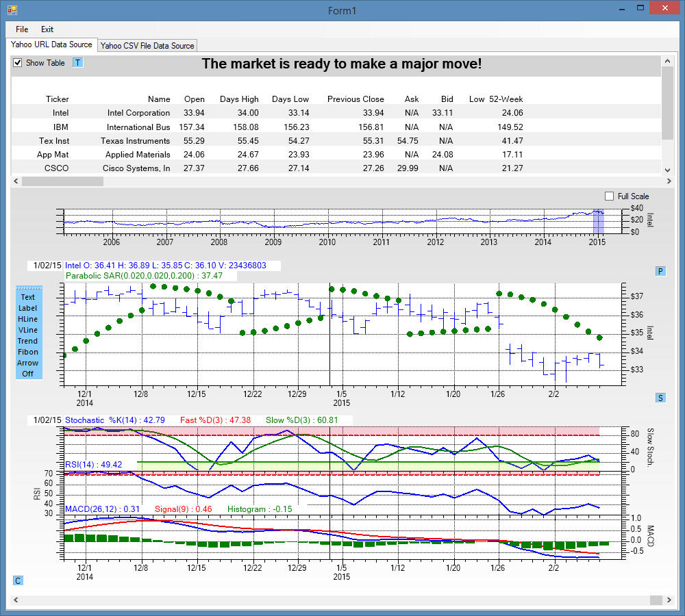685x616 pixels.
Task: Click the Parabolic SAR legend text
Action: [144, 276]
